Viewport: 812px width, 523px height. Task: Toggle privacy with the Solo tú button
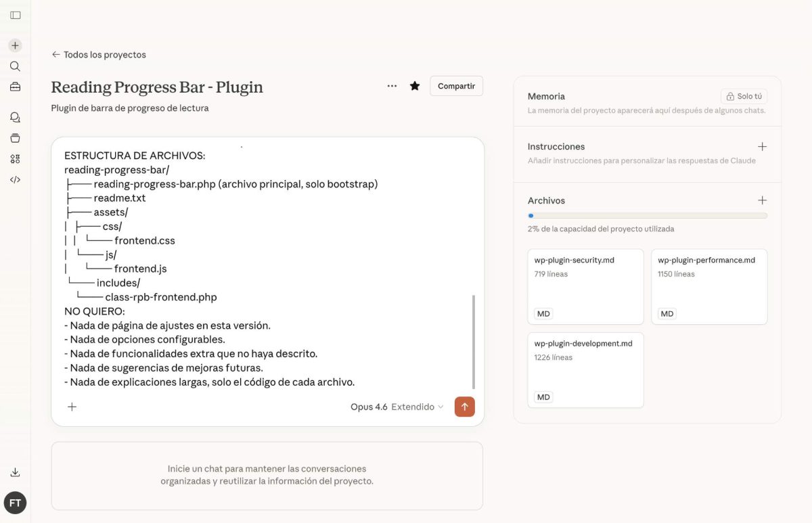pos(743,96)
